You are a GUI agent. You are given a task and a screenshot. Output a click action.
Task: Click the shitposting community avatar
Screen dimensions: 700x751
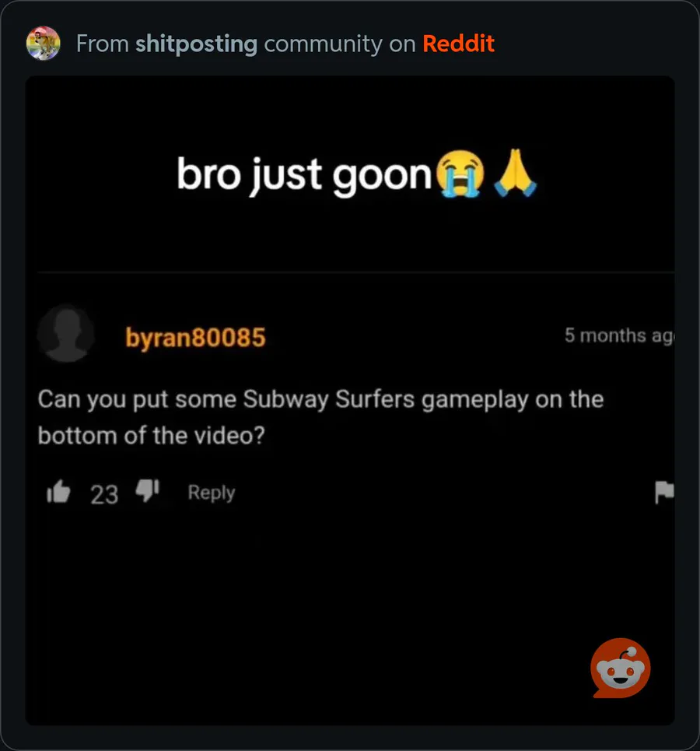point(43,43)
